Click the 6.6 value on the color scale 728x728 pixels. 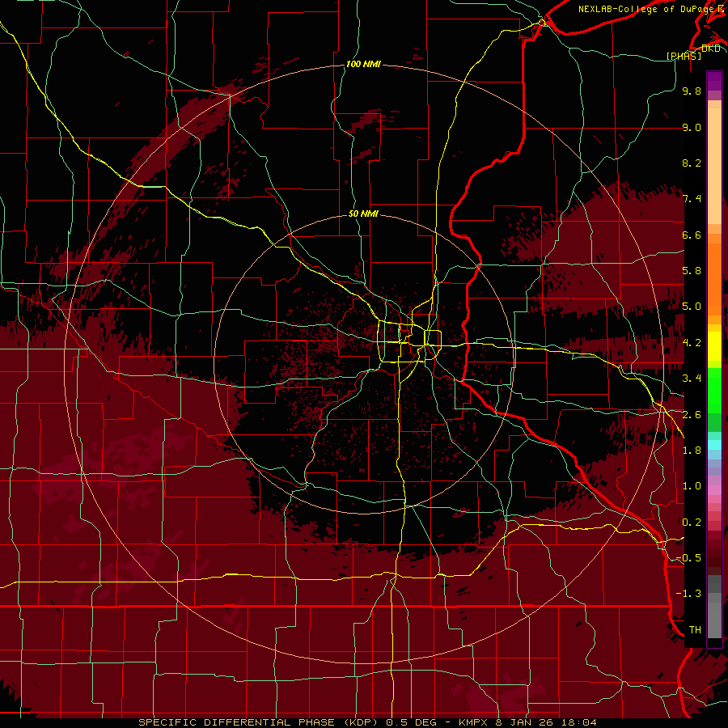point(692,235)
